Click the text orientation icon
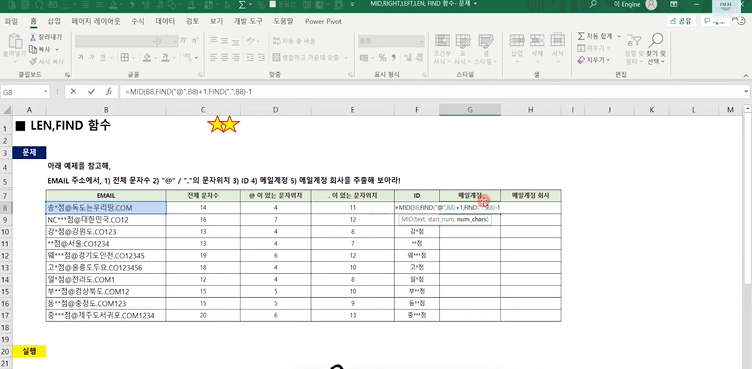 click(x=251, y=41)
